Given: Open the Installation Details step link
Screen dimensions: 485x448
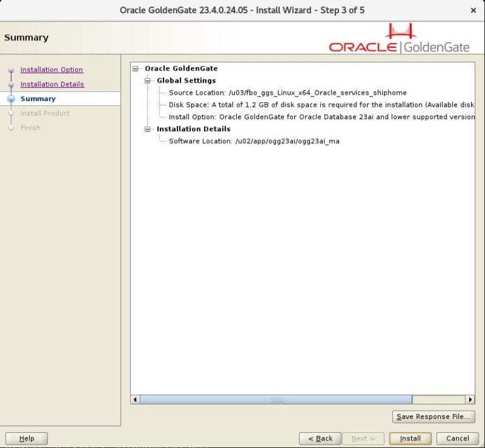Looking at the screenshot, I should tap(52, 85).
